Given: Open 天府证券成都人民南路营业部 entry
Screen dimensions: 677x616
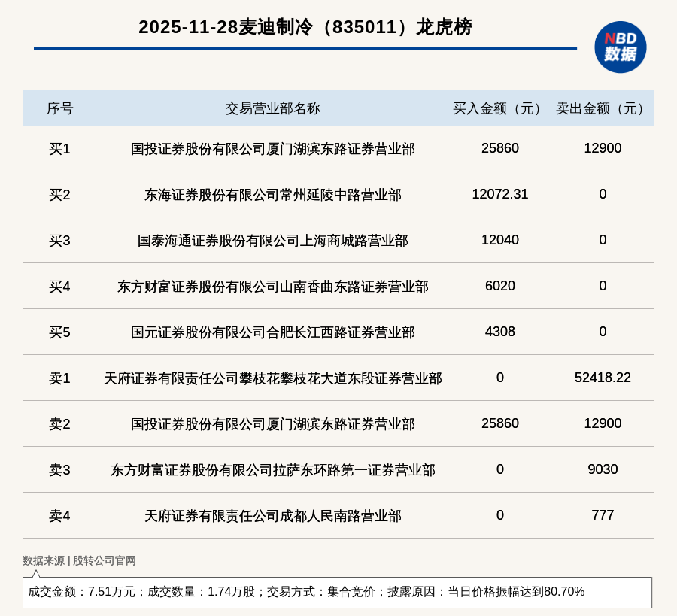Looking at the screenshot, I should (272, 516).
